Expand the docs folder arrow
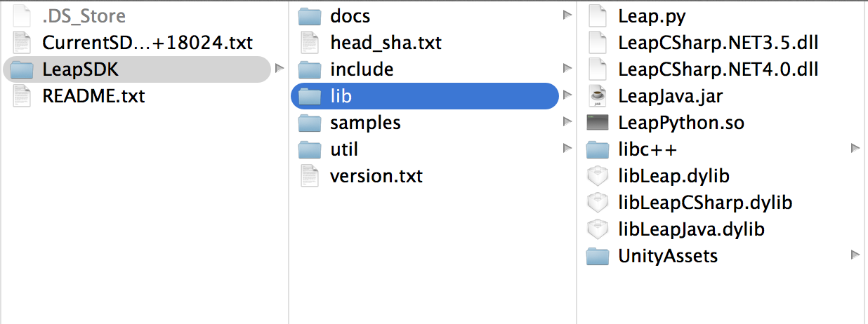 [567, 15]
